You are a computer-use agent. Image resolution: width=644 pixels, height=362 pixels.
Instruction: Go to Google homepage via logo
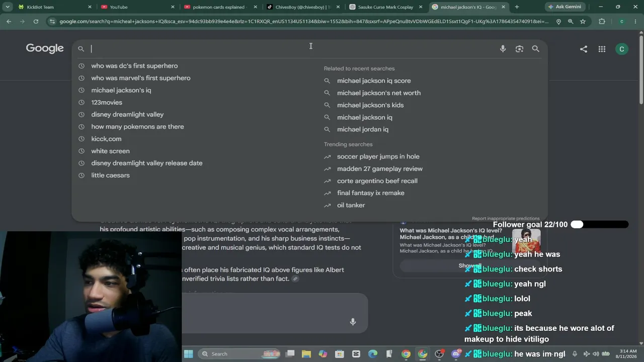point(45,48)
